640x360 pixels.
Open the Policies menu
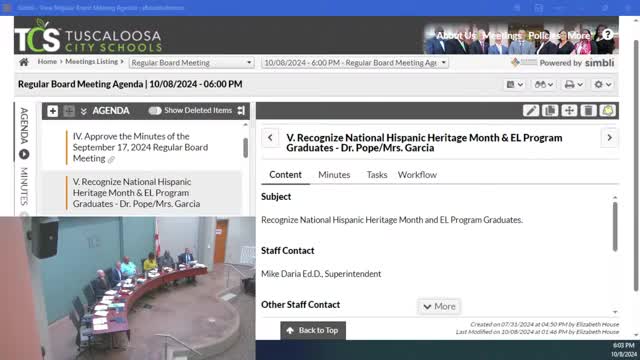(x=544, y=36)
